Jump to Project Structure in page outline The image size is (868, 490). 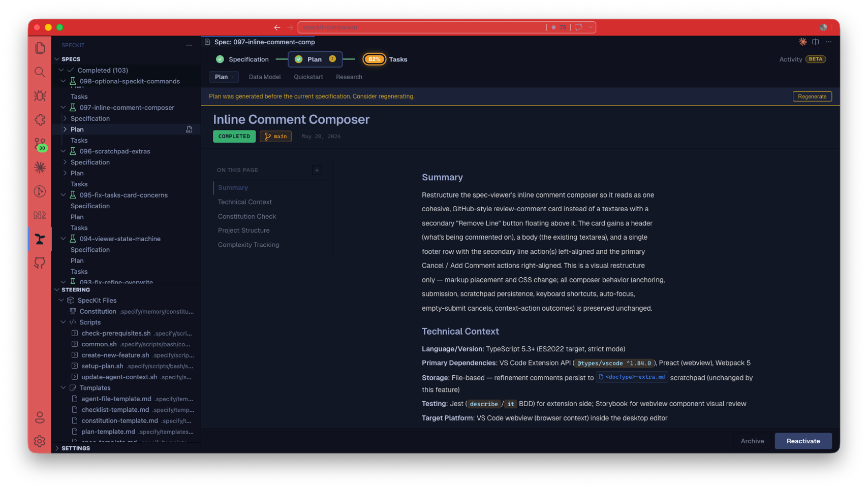coord(244,231)
